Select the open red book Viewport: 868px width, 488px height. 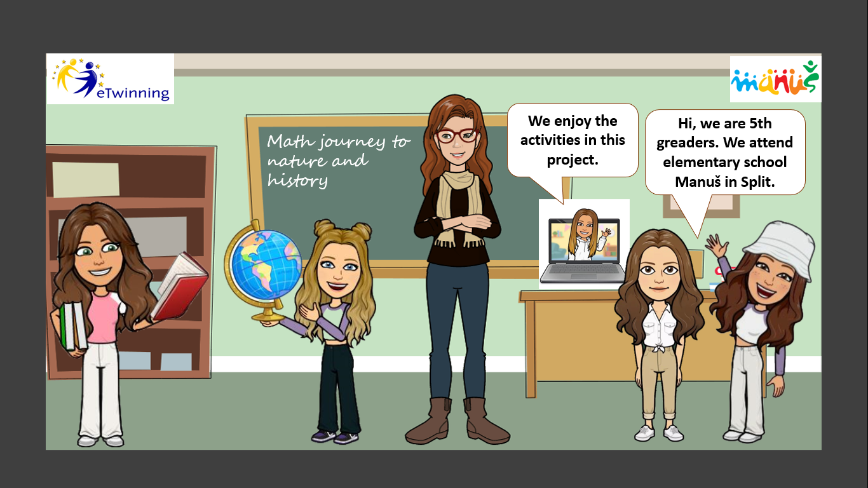(x=180, y=286)
